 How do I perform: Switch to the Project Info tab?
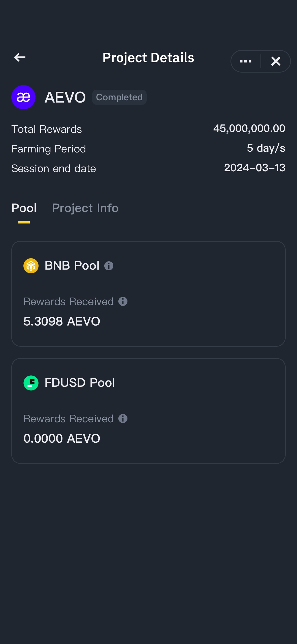coord(85,208)
